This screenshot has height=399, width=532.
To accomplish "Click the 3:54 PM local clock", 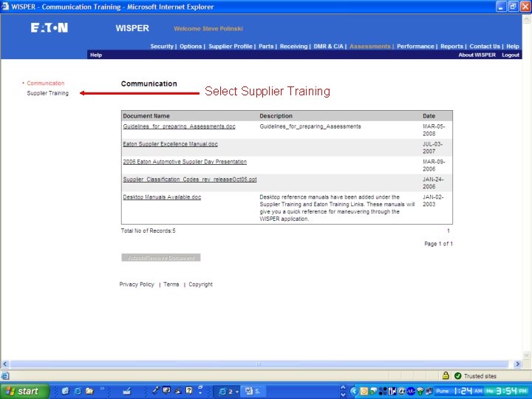I will coord(506,391).
